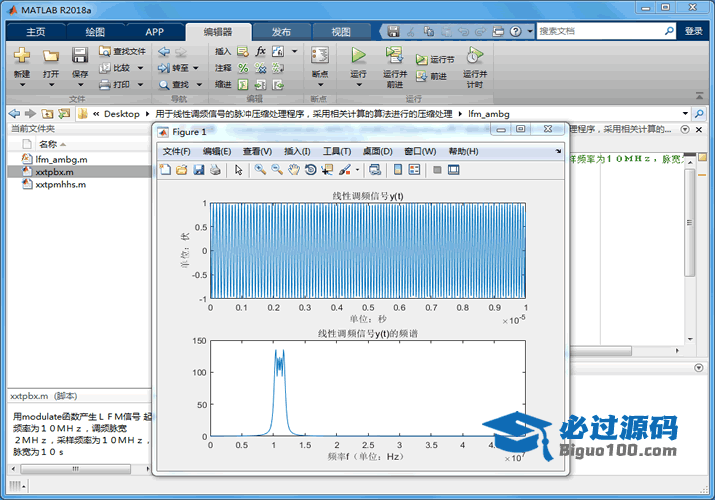Click the Insert Legend icon in Figure toolbar
The height and width of the screenshot is (500, 715).
[x=415, y=170]
